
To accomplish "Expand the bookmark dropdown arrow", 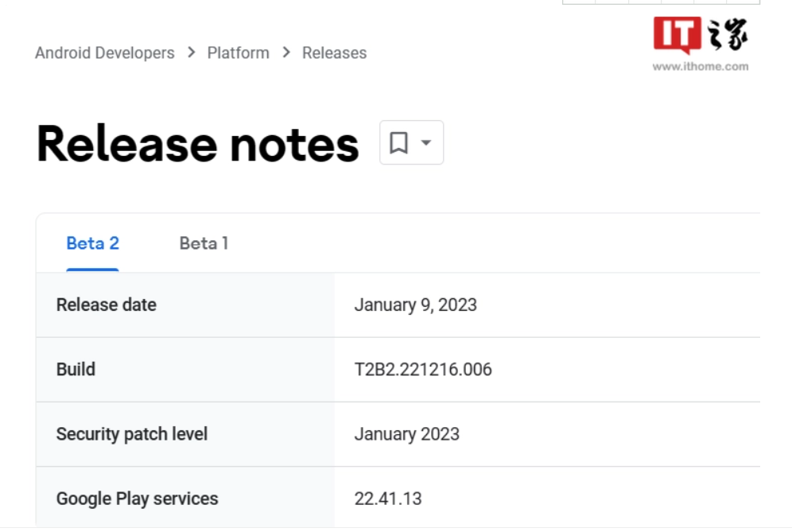I will click(x=425, y=142).
